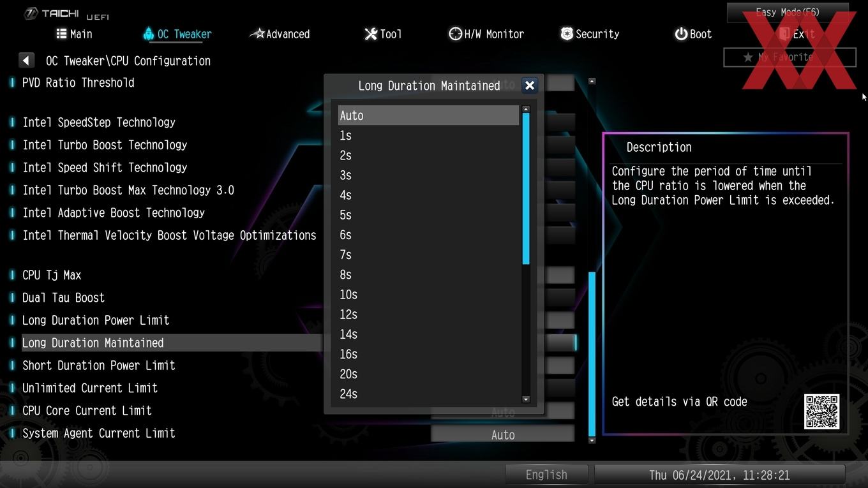Select Auto in the Long Duration list
Screen dimensions: 868x488
(428, 115)
